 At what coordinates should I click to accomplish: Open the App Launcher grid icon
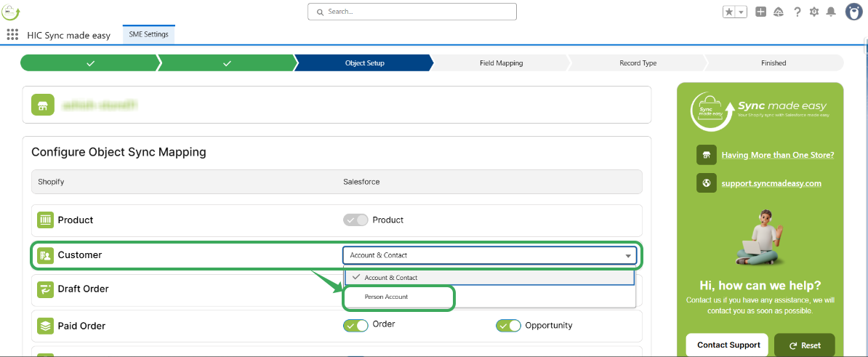pos(12,34)
